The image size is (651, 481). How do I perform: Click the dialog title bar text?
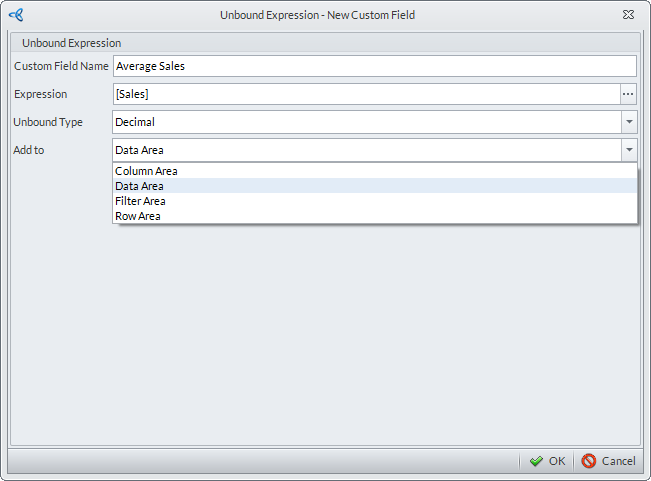click(317, 15)
